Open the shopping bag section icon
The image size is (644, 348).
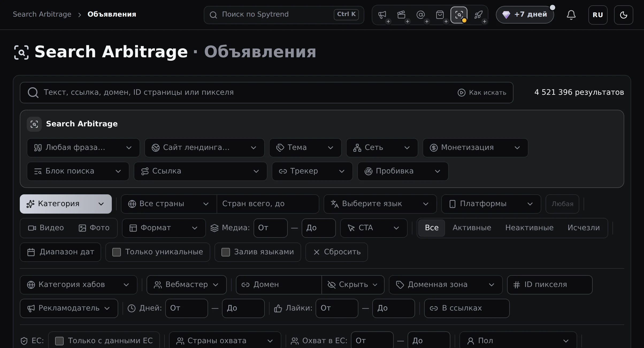click(x=440, y=15)
